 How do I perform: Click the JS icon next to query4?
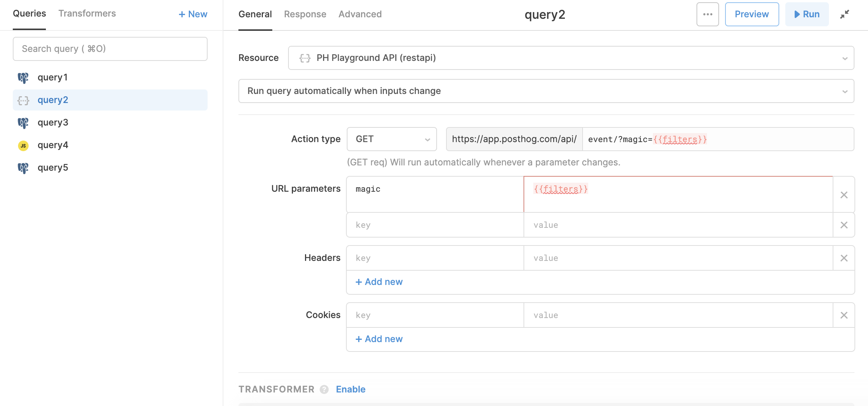tap(23, 145)
